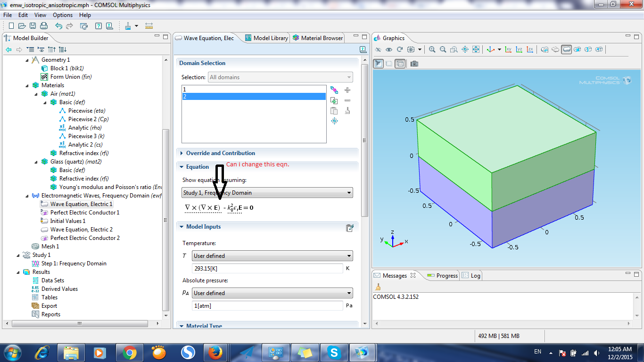Open the Options menu
The image size is (644, 362).
point(62,15)
